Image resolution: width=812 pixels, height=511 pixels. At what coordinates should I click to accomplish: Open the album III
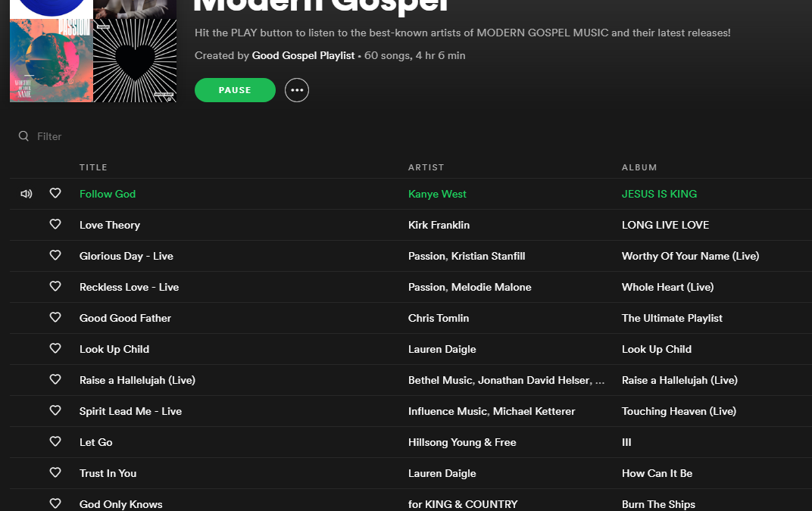626,442
